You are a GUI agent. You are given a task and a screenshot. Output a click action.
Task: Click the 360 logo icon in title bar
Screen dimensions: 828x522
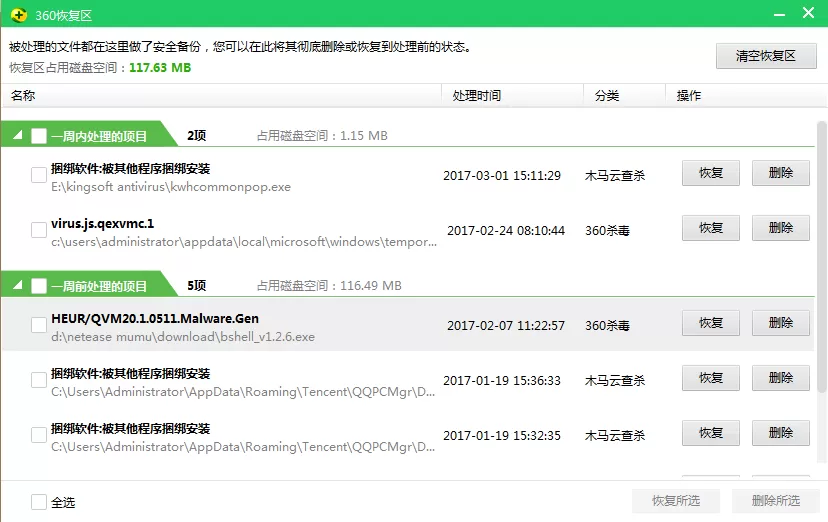tap(19, 15)
